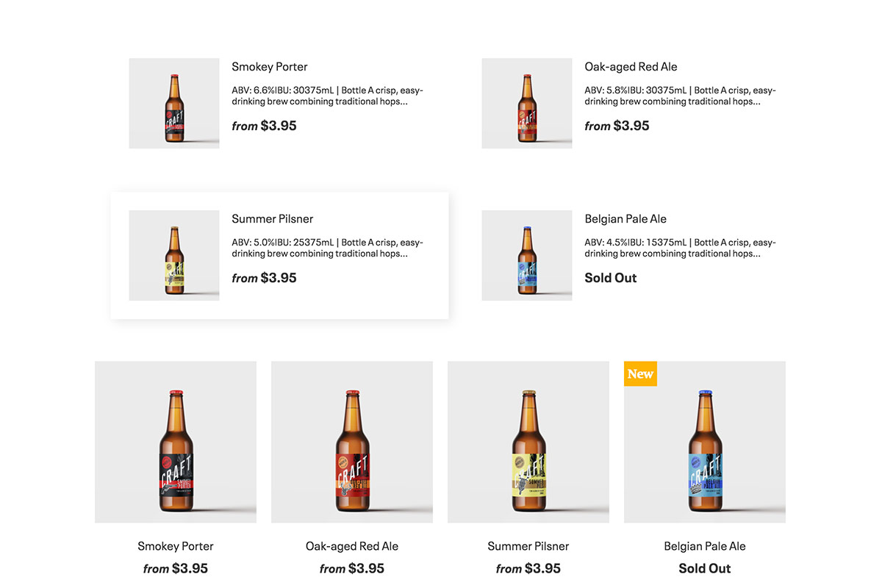Click Summer Pilsner thumbnail in highlighted card
This screenshot has width=882, height=588.
[174, 256]
